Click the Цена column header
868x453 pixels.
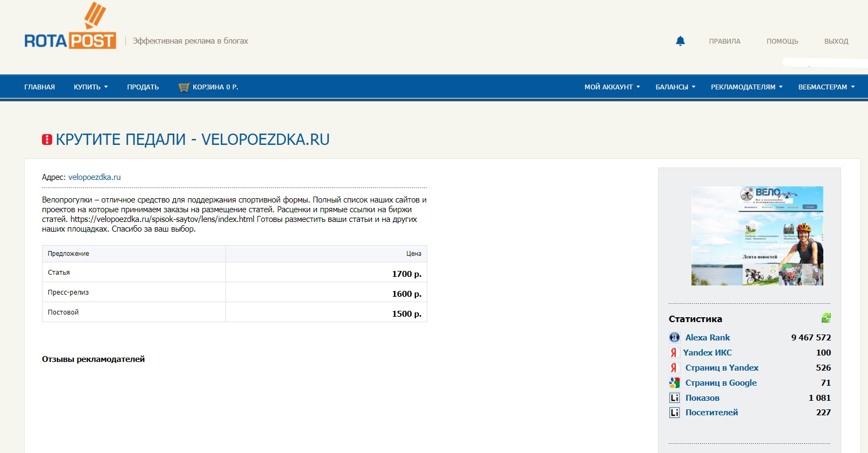tap(414, 254)
